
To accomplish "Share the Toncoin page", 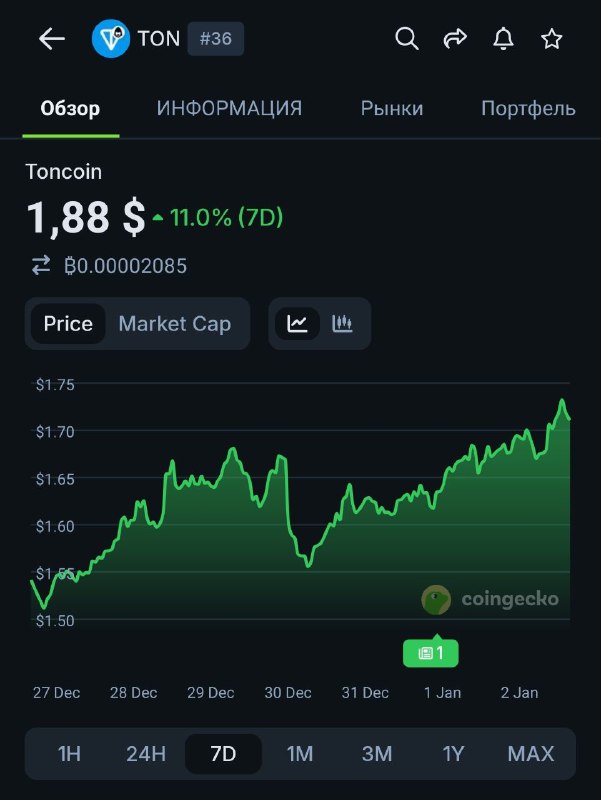I will (x=455, y=39).
